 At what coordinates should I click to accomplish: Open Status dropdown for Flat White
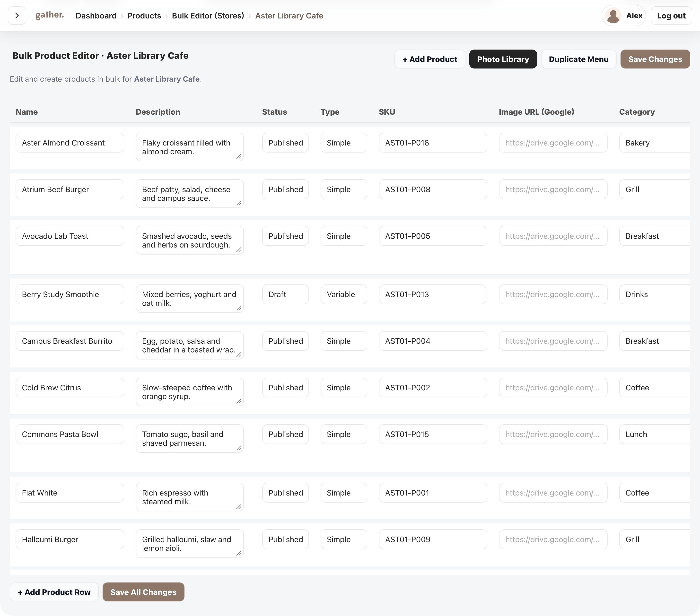[x=285, y=493]
